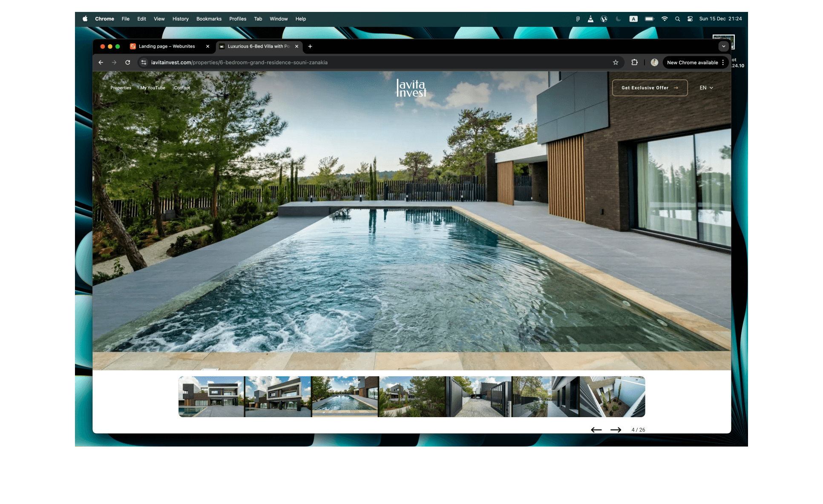Click the Properties navigation link
The height and width of the screenshot is (504, 823).
(121, 88)
